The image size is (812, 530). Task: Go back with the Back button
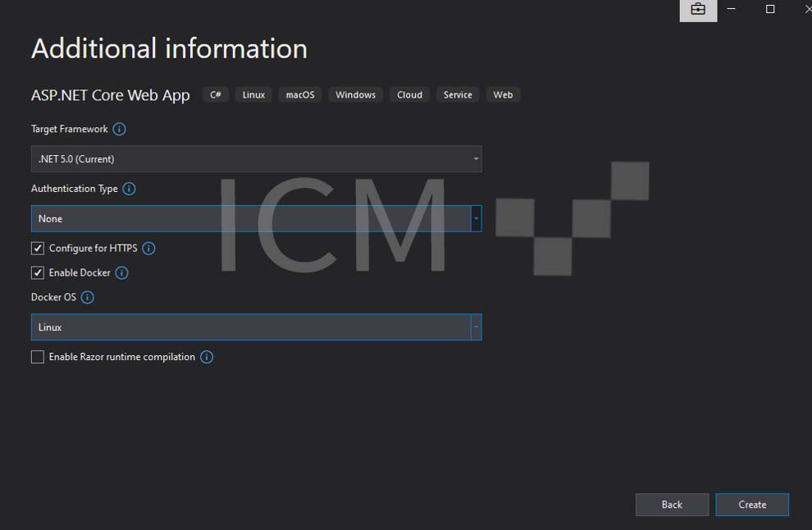[x=672, y=505]
